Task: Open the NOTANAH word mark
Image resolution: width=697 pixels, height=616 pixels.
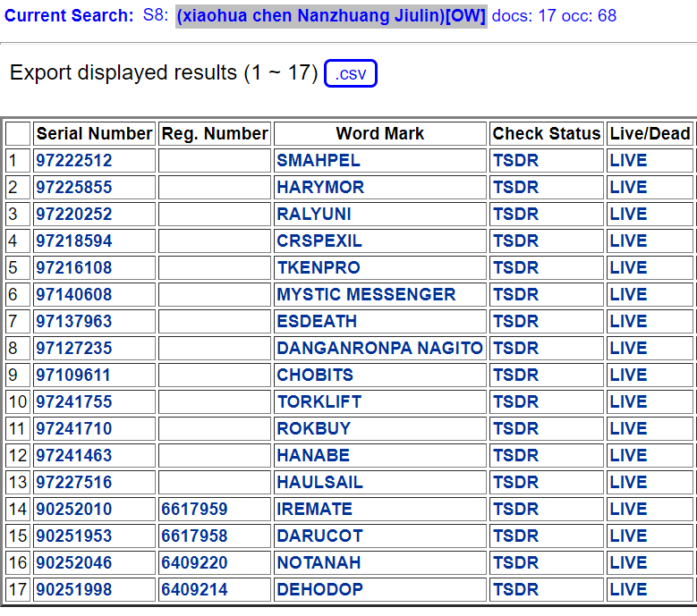Action: 319,562
